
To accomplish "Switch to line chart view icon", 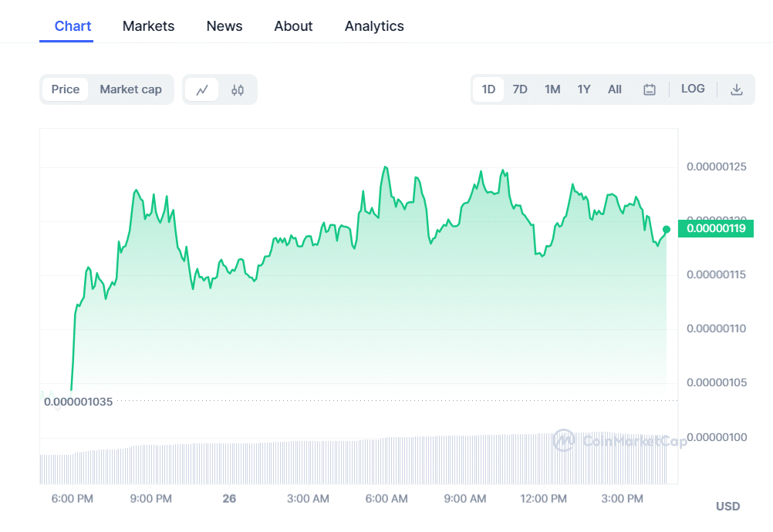I will coord(202,89).
